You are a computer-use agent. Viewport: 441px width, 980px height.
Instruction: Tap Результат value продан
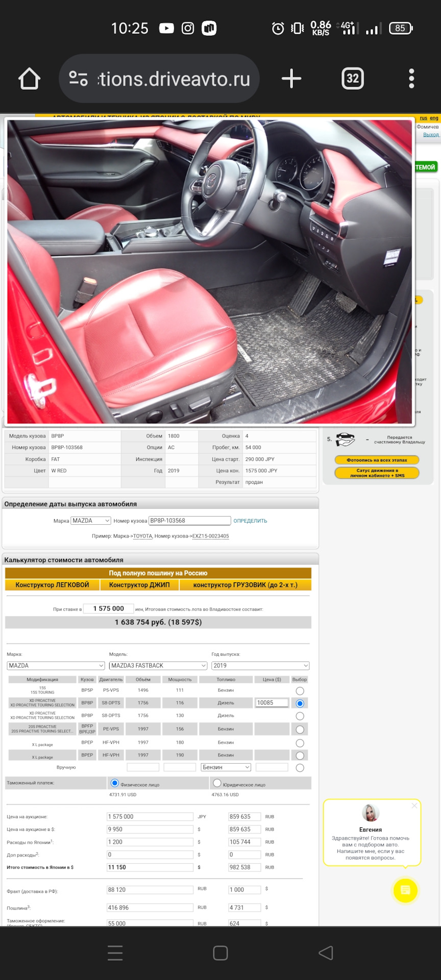click(x=254, y=482)
